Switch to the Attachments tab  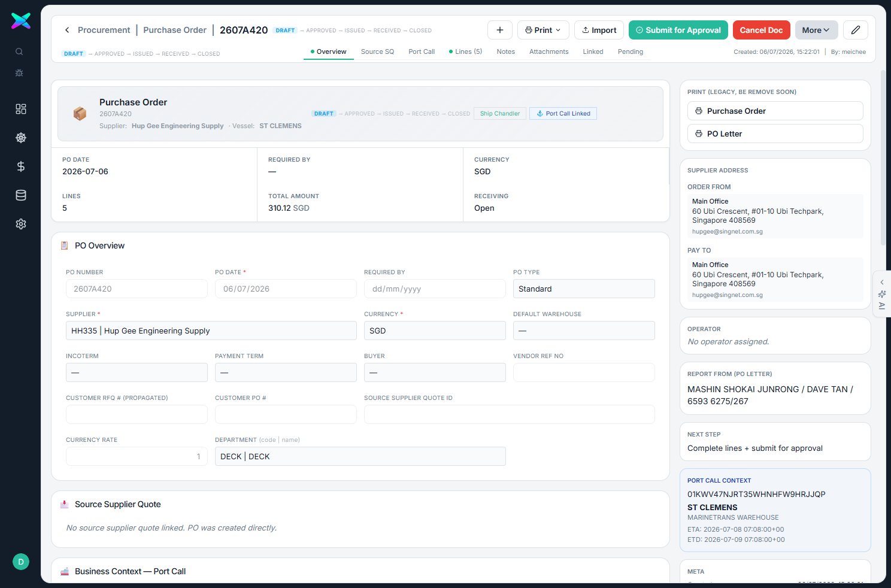(x=549, y=51)
